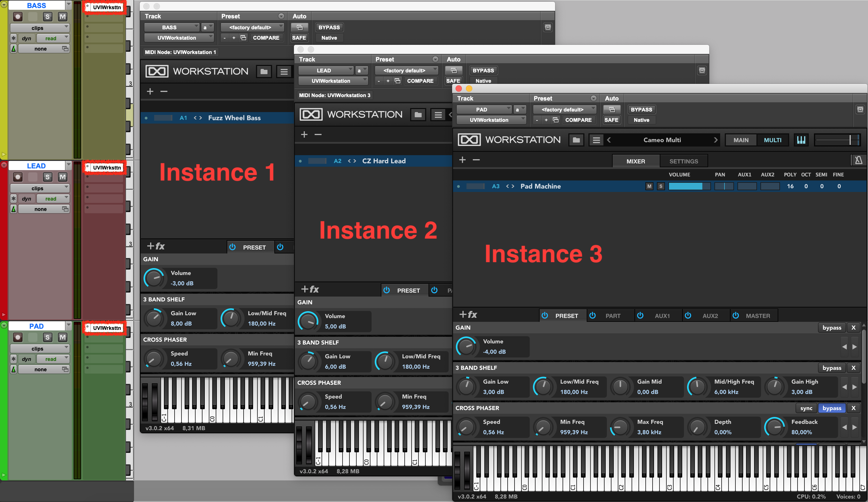The width and height of the screenshot is (868, 502).
Task: Solo the LEAD track
Action: click(x=47, y=177)
